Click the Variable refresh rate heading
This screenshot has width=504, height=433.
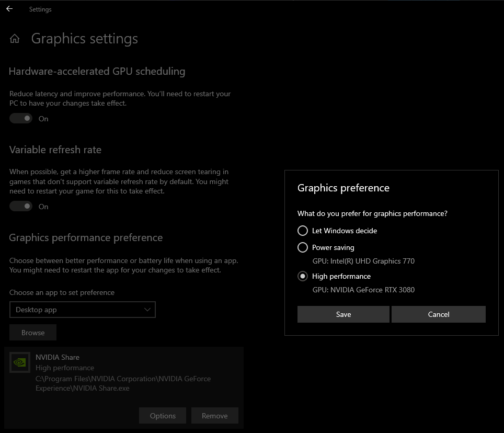coord(55,150)
